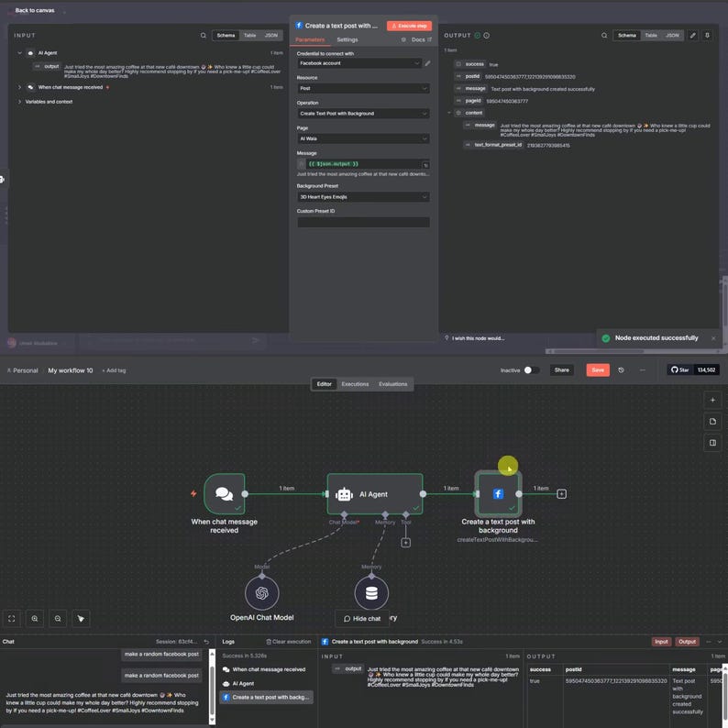This screenshot has height=728, width=728.
Task: Fit workflow to view
Action: [12, 618]
